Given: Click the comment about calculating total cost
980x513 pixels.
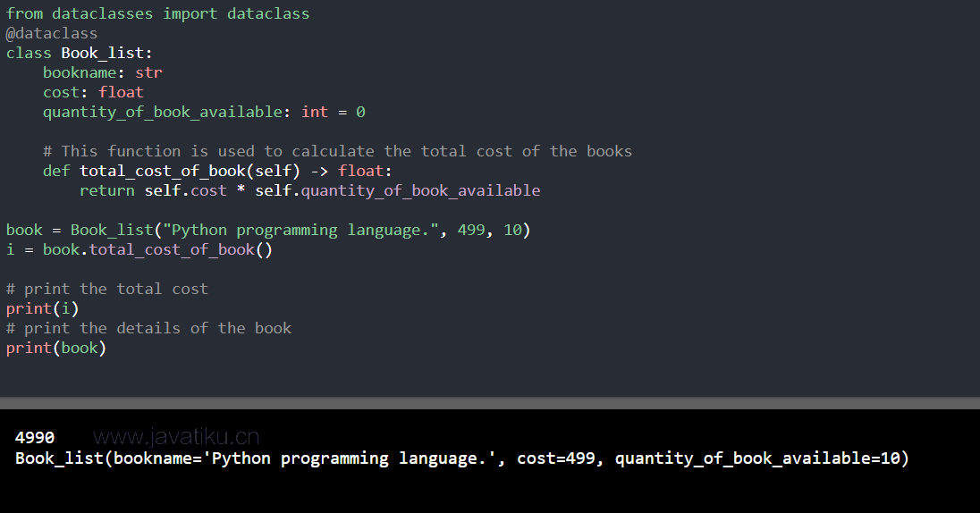Looking at the screenshot, I should [337, 151].
